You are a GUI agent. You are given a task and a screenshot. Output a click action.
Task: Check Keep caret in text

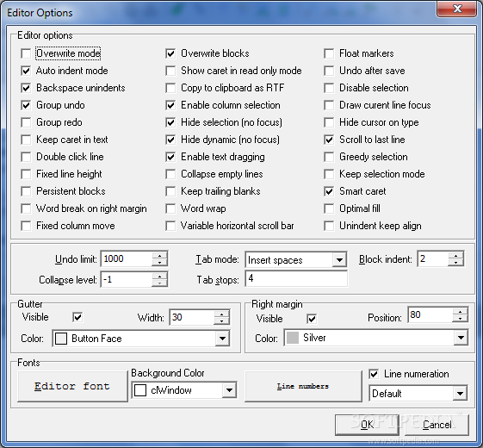point(26,140)
